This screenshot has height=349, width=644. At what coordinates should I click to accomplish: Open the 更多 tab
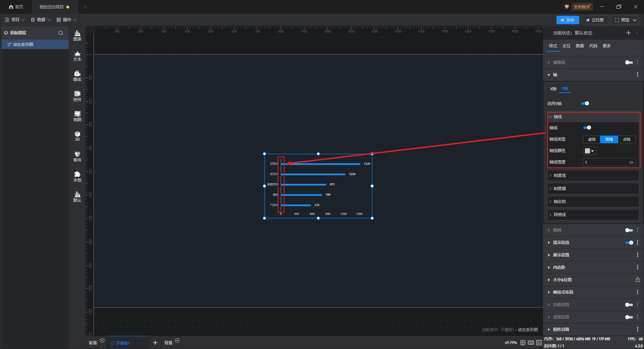pos(607,46)
